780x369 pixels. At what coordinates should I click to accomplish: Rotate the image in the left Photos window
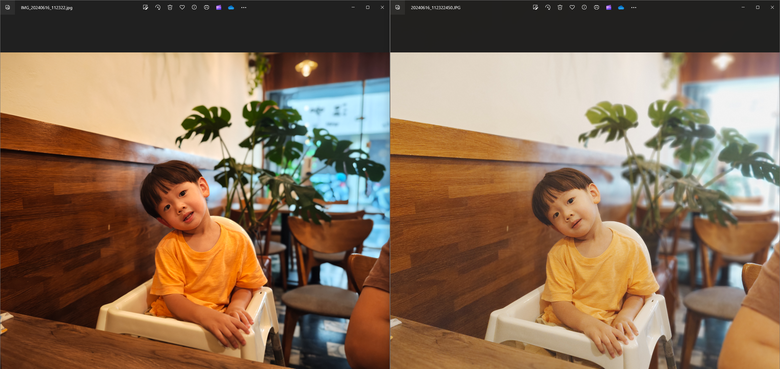[158, 7]
